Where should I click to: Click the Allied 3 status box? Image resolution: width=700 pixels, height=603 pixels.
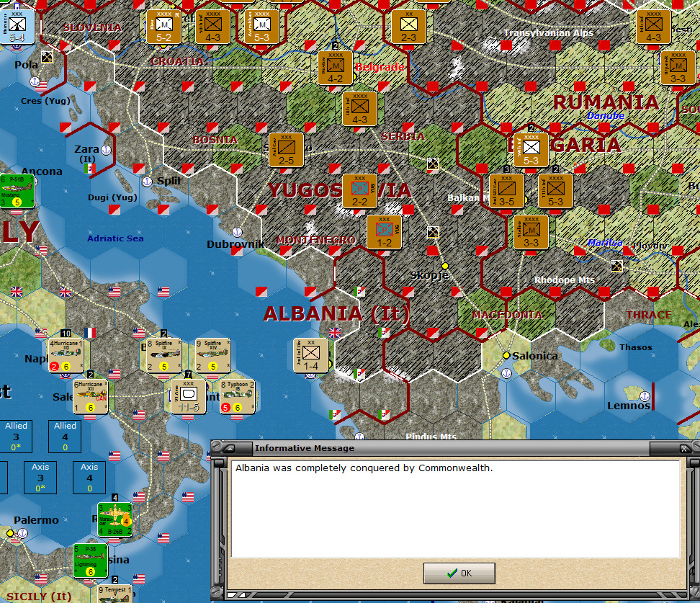click(17, 437)
